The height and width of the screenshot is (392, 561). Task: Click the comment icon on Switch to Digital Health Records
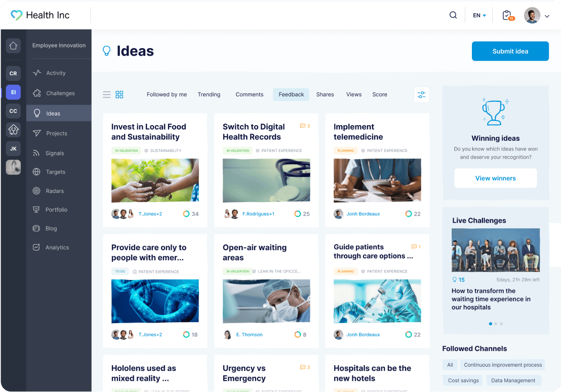pyautogui.click(x=303, y=126)
